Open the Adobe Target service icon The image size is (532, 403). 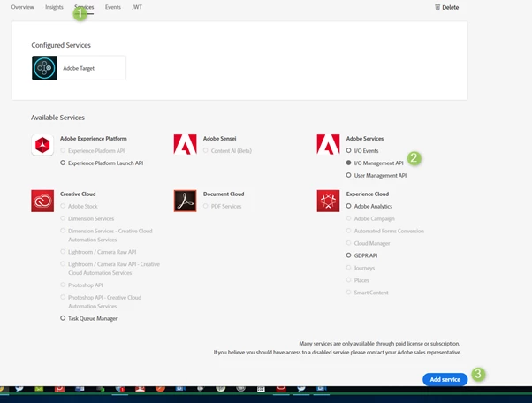[x=44, y=68]
